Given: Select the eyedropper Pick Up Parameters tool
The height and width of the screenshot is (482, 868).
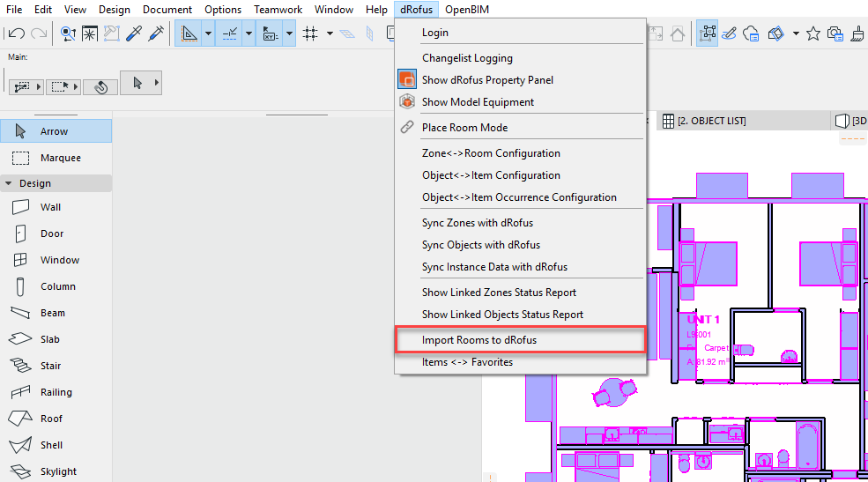Looking at the screenshot, I should click(134, 33).
